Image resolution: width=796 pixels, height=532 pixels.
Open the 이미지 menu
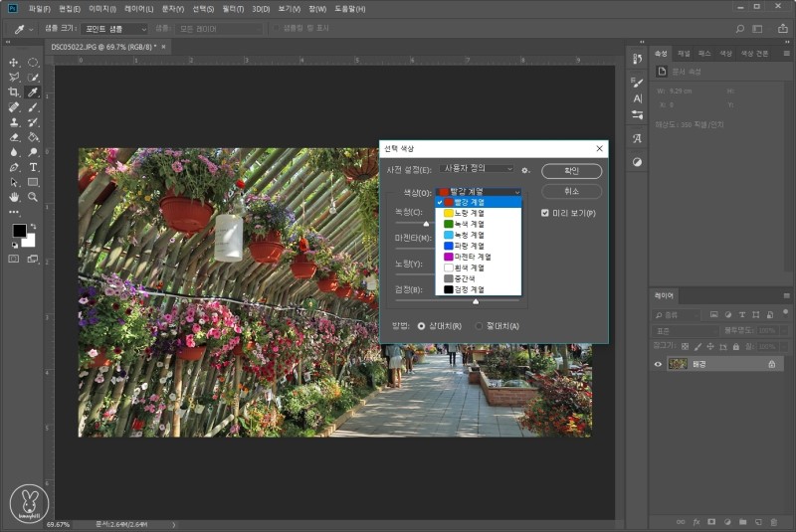[101, 9]
